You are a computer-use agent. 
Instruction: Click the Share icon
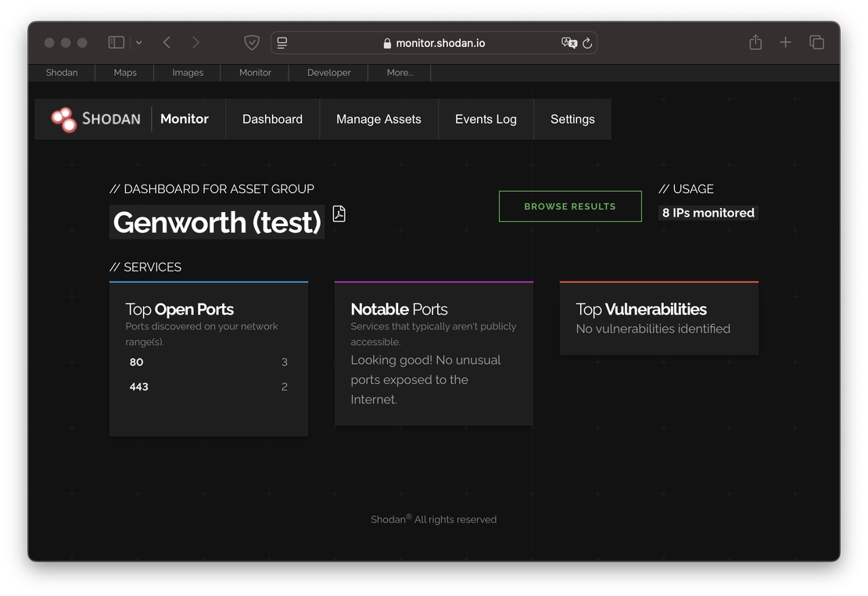(755, 42)
